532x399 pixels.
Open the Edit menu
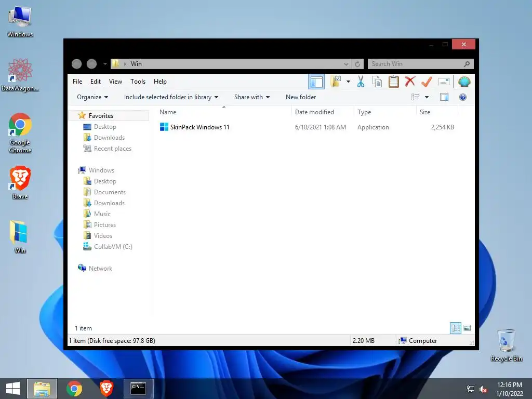click(x=96, y=82)
